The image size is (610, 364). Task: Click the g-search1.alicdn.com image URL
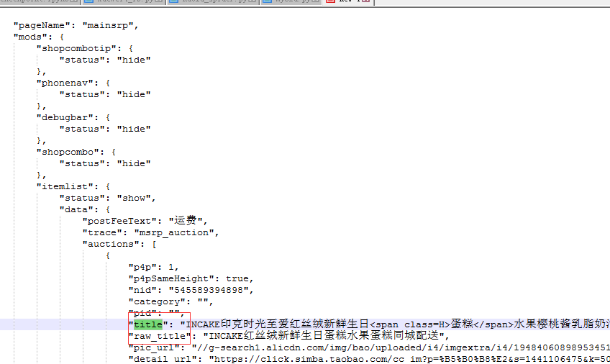401,347
